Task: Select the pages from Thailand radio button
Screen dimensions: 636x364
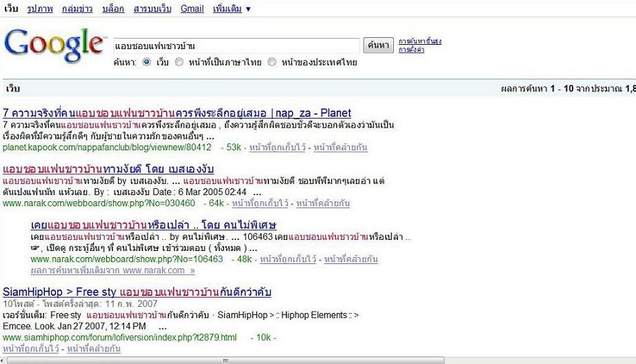Action: point(272,62)
